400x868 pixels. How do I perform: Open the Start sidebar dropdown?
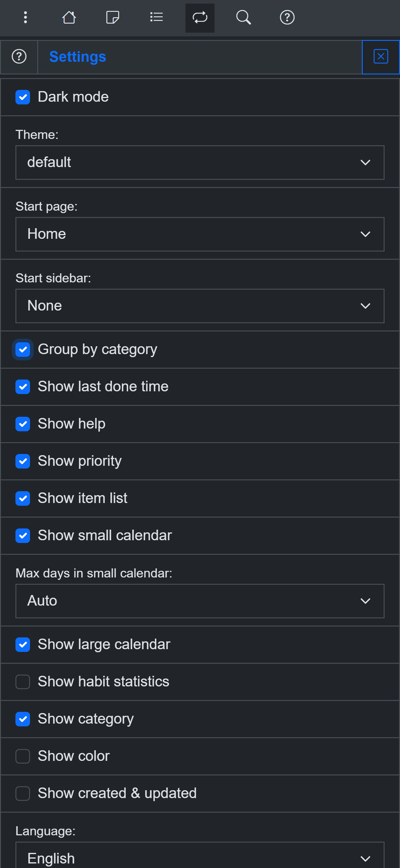coord(200,306)
